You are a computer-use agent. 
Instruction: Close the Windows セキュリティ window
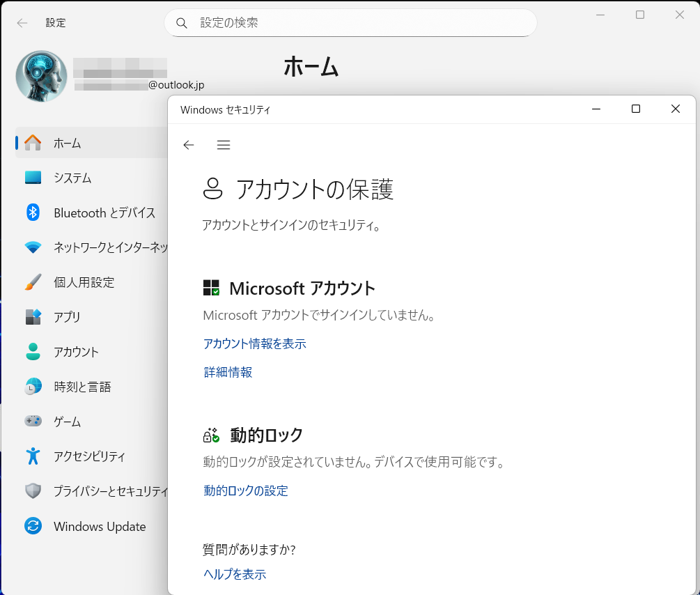point(676,109)
